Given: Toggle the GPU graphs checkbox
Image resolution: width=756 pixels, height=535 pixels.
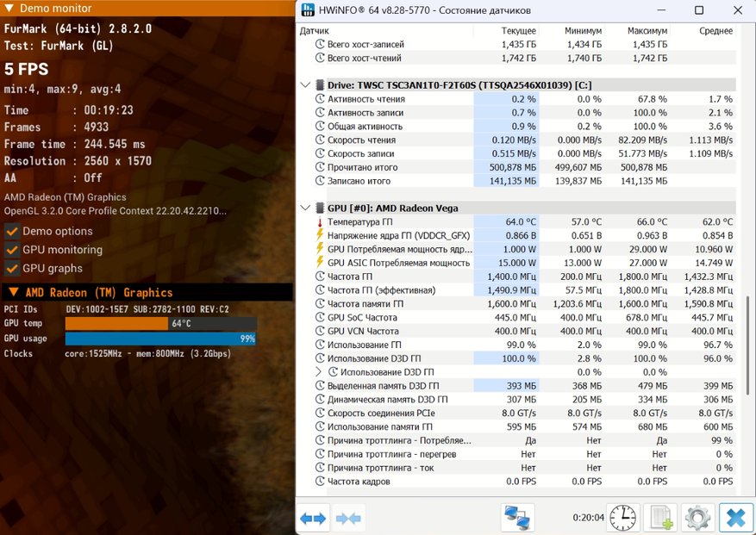Looking at the screenshot, I should [12, 269].
